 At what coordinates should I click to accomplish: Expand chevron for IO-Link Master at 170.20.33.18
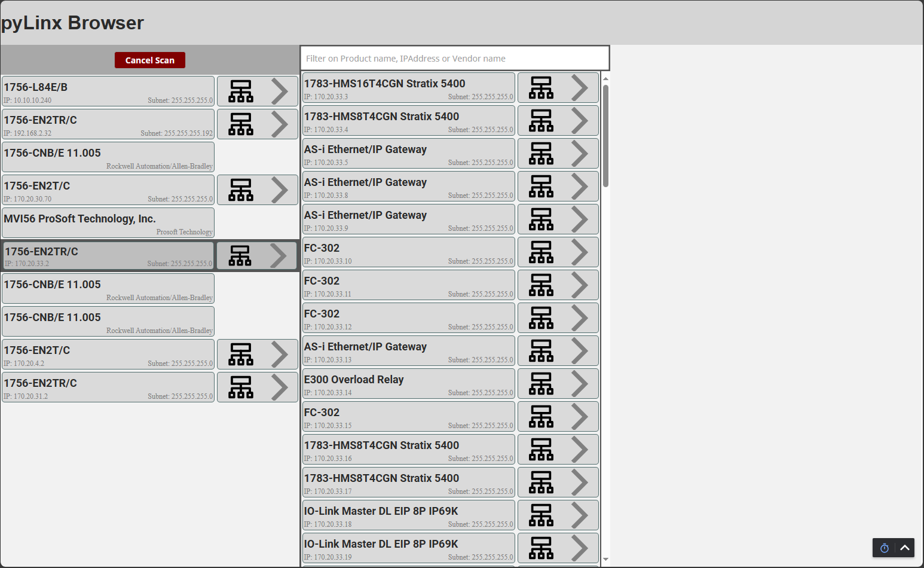pyautogui.click(x=580, y=515)
